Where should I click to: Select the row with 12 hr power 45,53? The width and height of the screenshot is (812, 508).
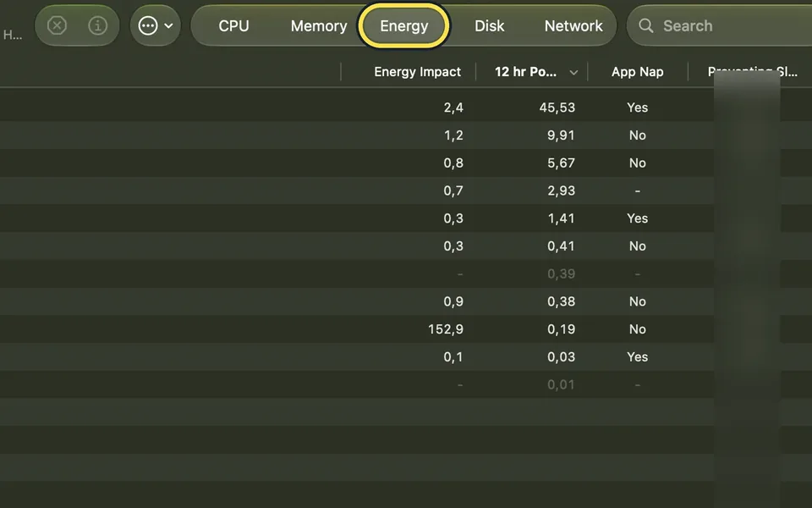tap(406, 108)
